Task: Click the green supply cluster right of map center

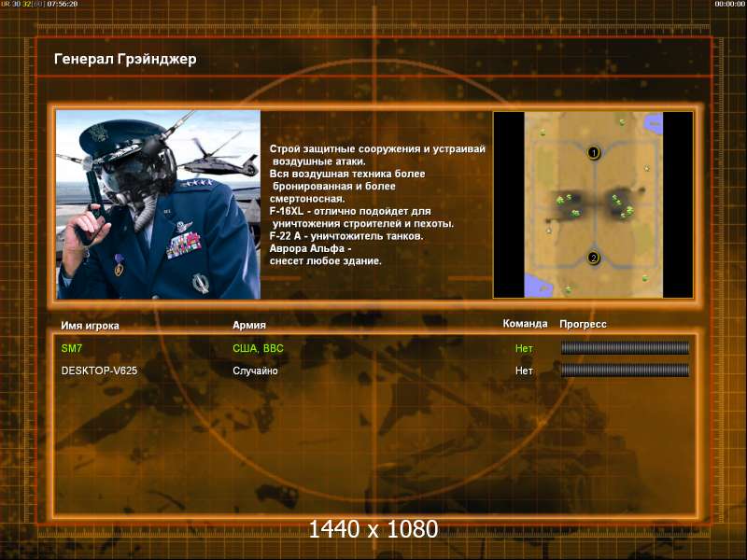Action: pos(623,205)
